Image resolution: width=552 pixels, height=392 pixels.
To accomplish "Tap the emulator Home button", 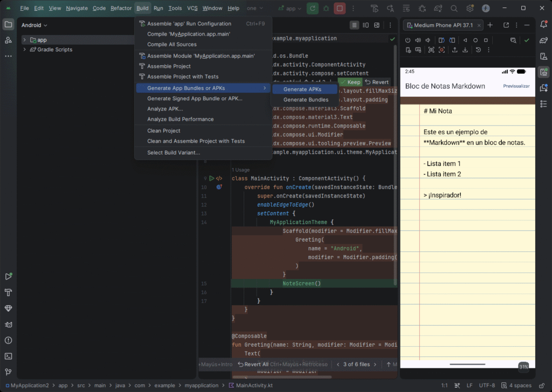I will point(475,40).
